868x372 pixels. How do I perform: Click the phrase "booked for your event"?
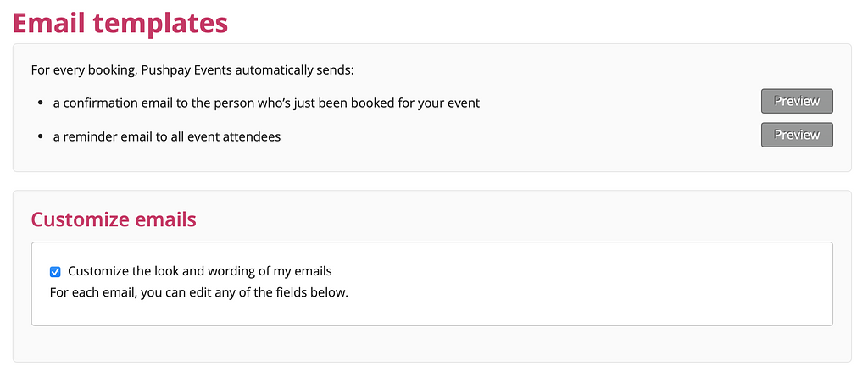point(415,103)
